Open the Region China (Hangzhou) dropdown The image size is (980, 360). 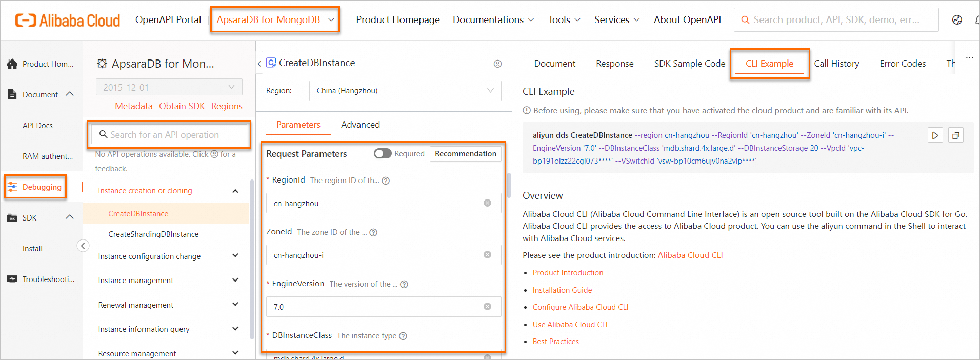pos(405,91)
